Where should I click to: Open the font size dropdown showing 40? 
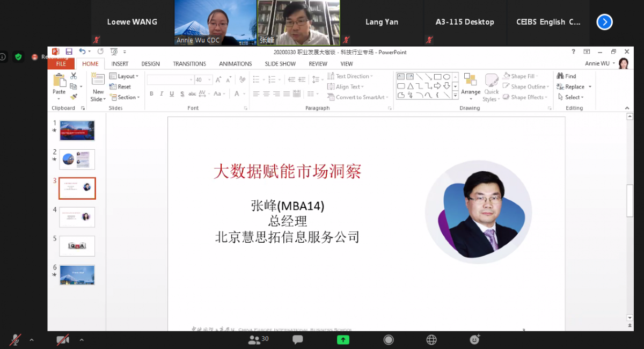(203, 79)
